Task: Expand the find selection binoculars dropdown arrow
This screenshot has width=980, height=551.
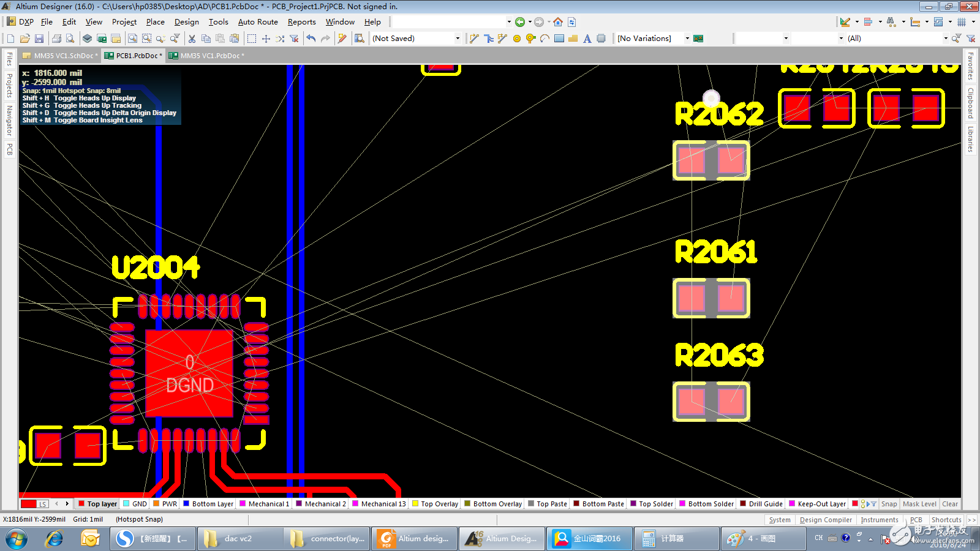Action: (903, 22)
